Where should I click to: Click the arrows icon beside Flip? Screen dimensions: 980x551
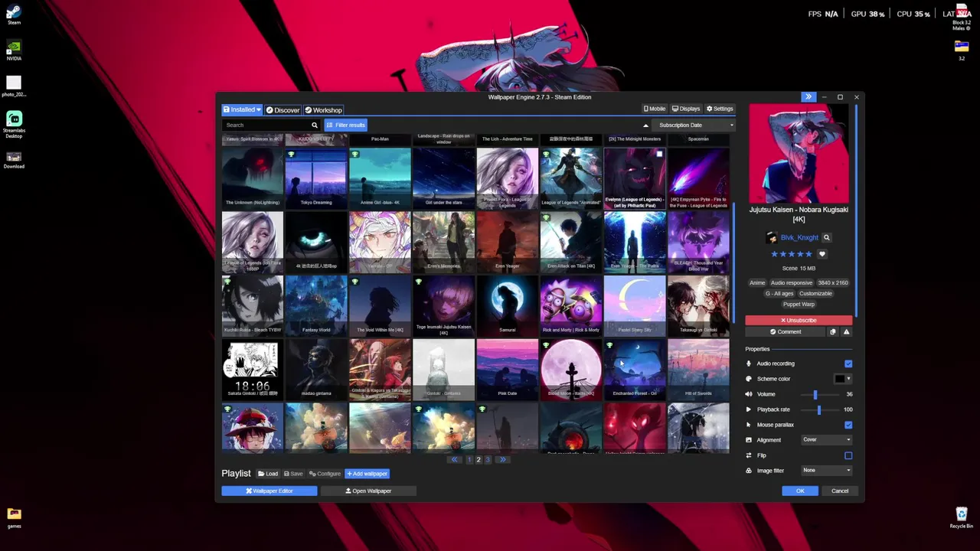tap(749, 455)
